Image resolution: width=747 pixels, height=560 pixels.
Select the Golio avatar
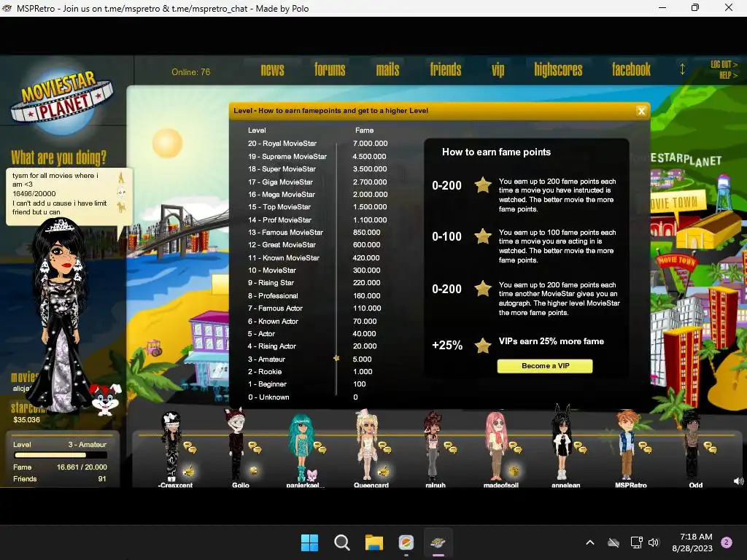point(236,444)
